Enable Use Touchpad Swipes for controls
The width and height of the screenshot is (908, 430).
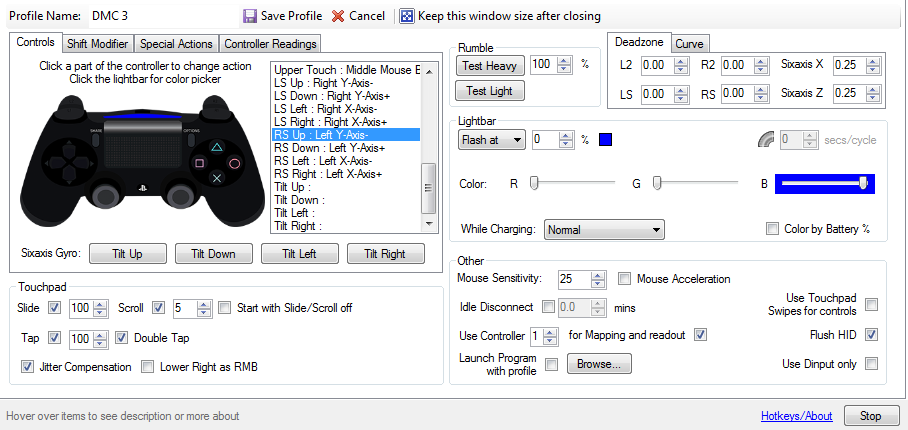coord(871,304)
